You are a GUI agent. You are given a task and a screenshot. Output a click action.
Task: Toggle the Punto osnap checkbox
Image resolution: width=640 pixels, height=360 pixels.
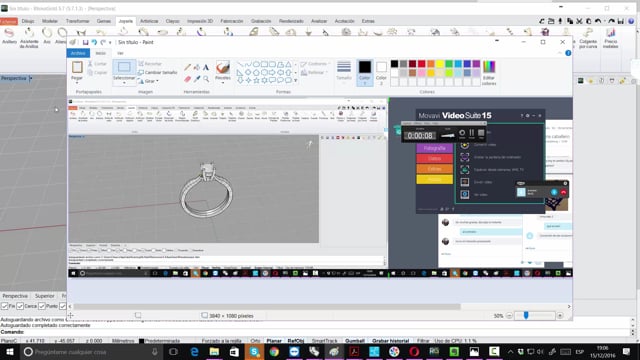coord(42,306)
